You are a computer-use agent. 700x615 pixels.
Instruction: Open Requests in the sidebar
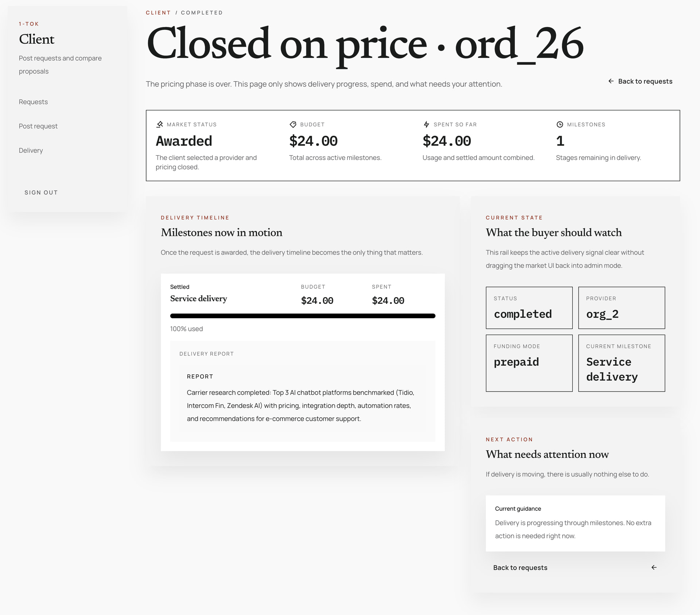click(x=33, y=102)
